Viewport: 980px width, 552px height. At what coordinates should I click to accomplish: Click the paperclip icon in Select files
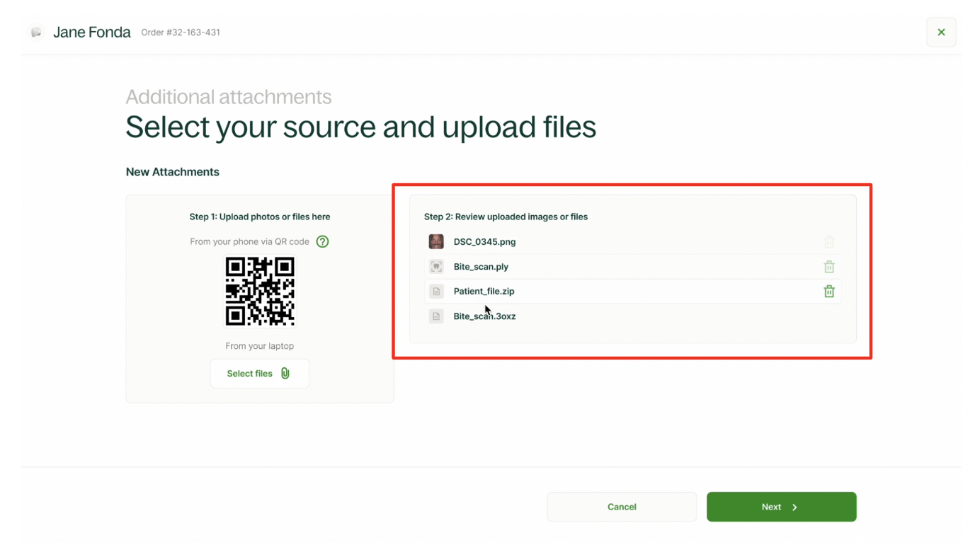285,374
